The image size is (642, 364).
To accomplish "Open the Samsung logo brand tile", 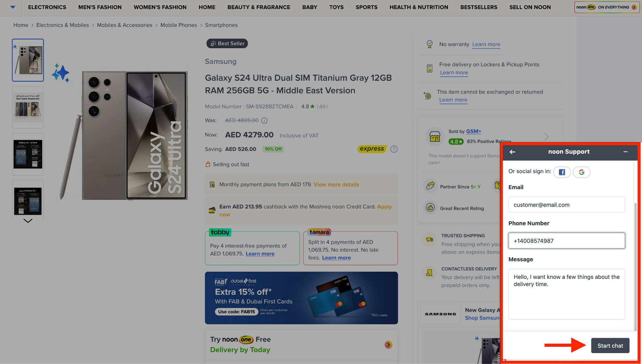I will point(440,314).
